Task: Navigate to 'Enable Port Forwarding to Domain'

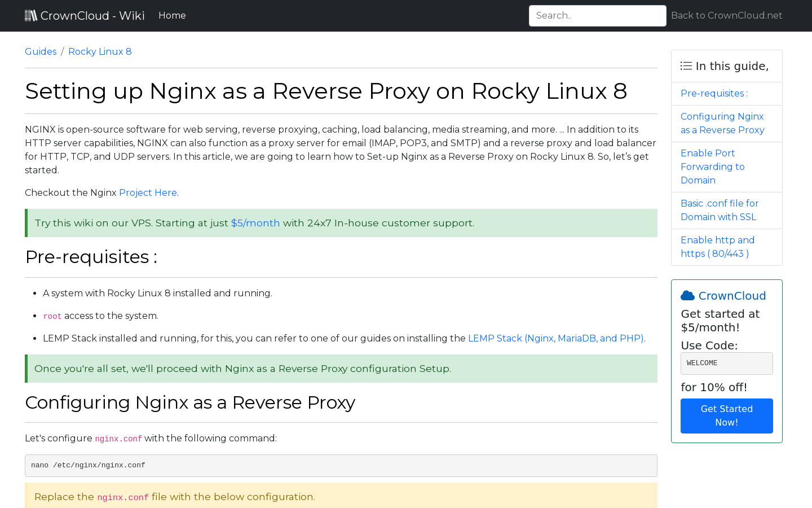Action: [x=712, y=167]
